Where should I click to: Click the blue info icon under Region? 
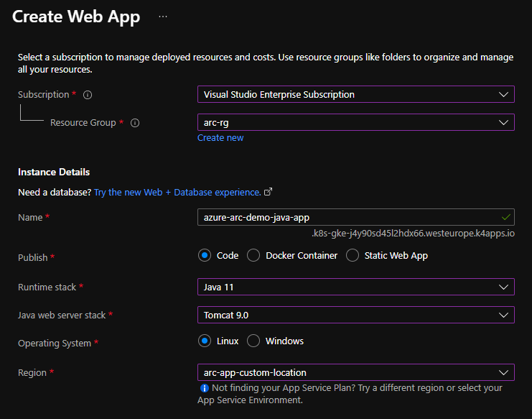point(204,388)
